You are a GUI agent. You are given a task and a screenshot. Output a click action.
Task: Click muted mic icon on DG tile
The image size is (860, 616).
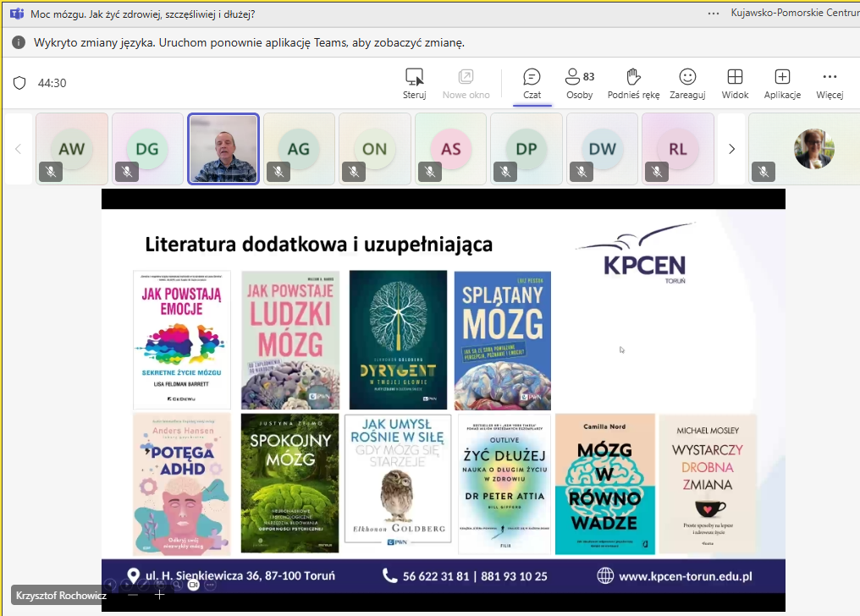127,172
